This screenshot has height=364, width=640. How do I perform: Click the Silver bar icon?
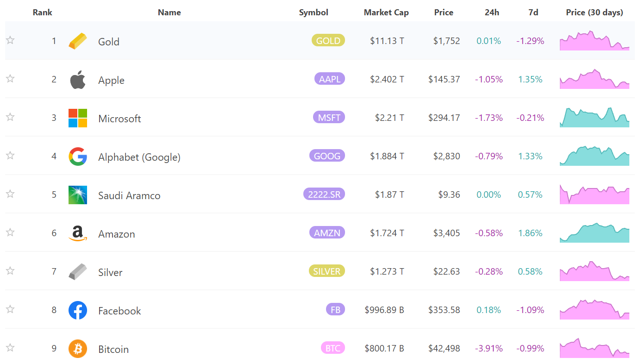click(77, 272)
